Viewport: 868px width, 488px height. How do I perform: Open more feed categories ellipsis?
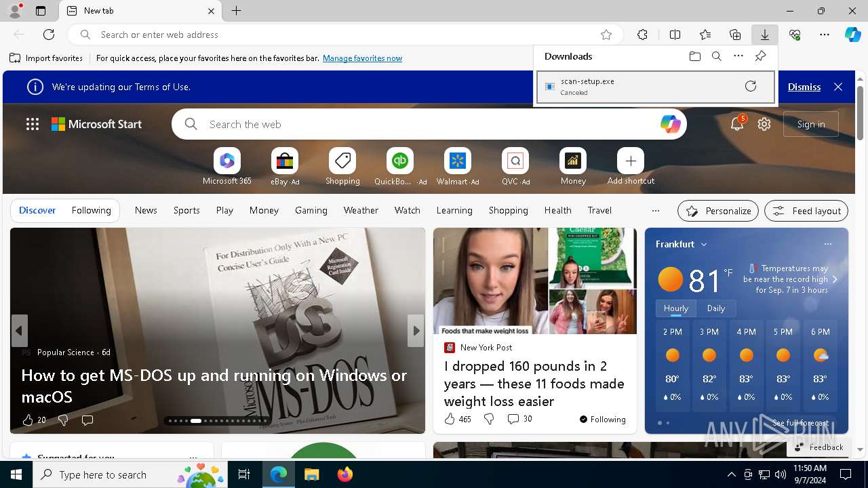[x=655, y=210]
